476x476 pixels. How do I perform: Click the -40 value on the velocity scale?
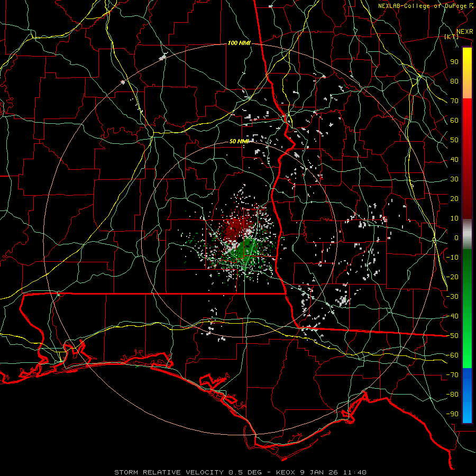coord(452,316)
